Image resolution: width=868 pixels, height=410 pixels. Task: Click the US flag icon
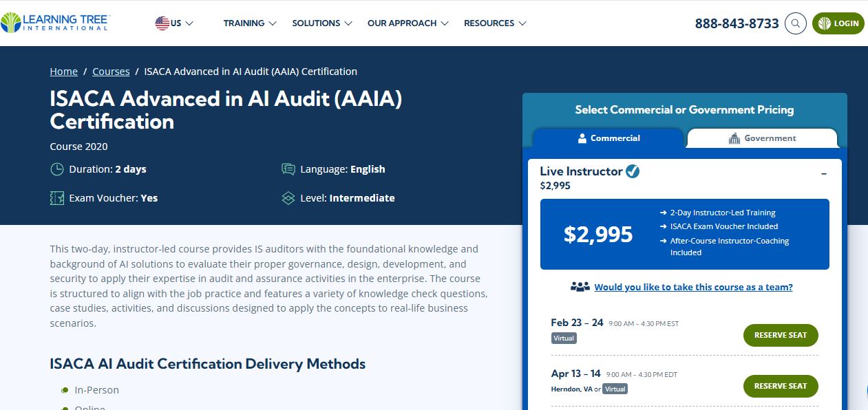pos(163,23)
